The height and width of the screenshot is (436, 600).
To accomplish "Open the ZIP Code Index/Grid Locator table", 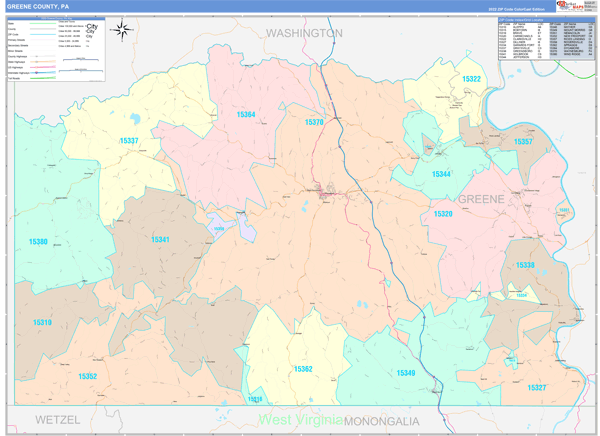I will (x=538, y=39).
